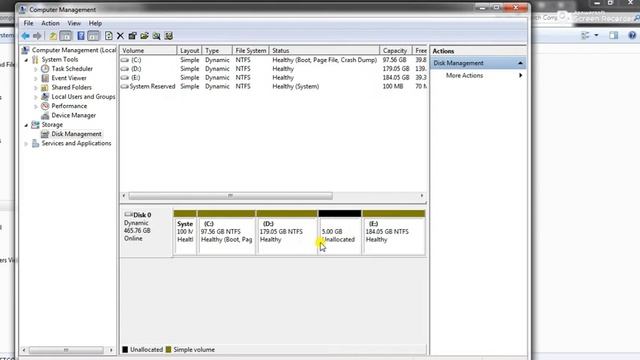The width and height of the screenshot is (640, 360).
Task: Click the last toolbar icon after magnifier
Action: (x=169, y=36)
